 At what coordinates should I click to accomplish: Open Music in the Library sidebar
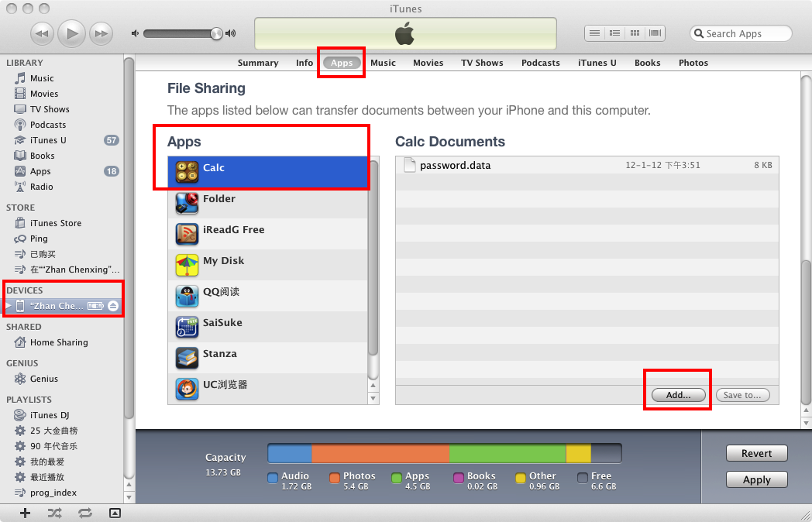point(62,78)
